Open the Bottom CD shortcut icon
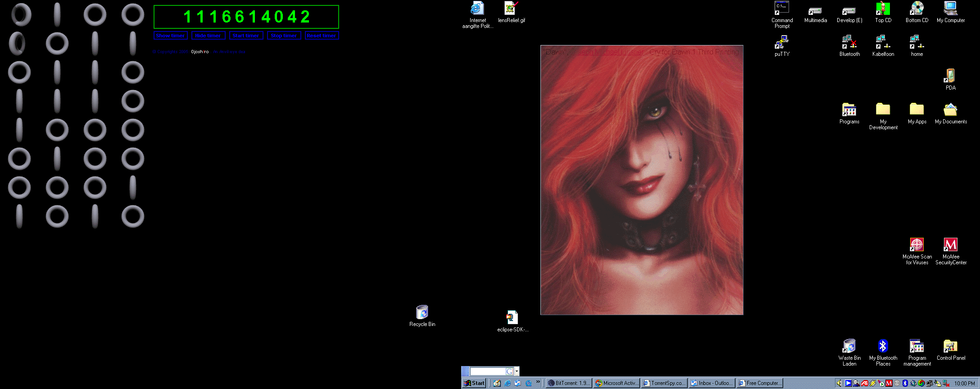This screenshot has height=389, width=980. [x=917, y=12]
